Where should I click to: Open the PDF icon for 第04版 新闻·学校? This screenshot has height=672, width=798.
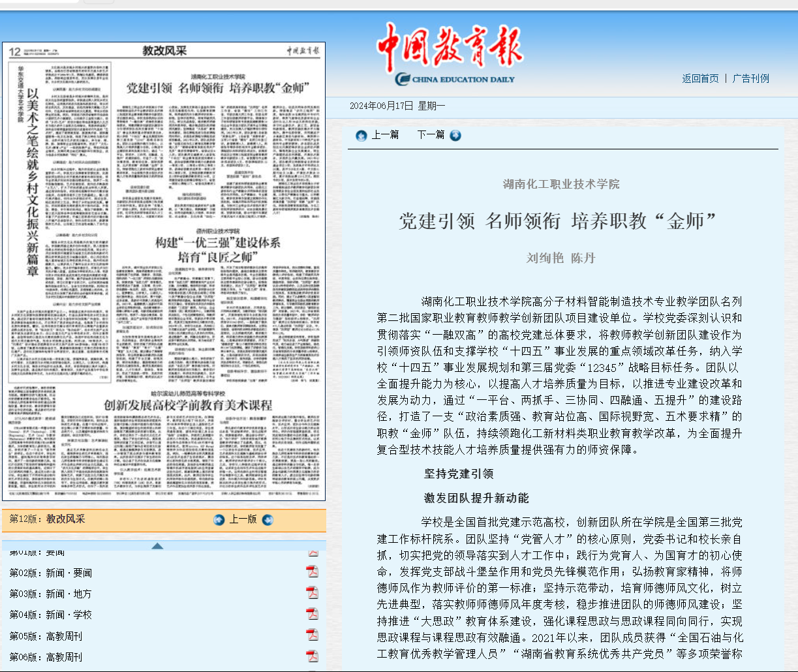(313, 614)
